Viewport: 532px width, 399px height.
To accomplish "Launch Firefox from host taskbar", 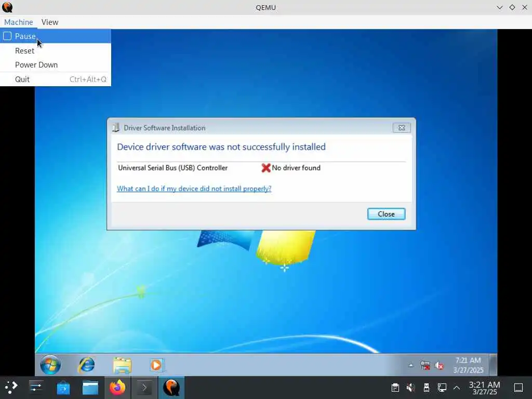I will click(x=117, y=388).
